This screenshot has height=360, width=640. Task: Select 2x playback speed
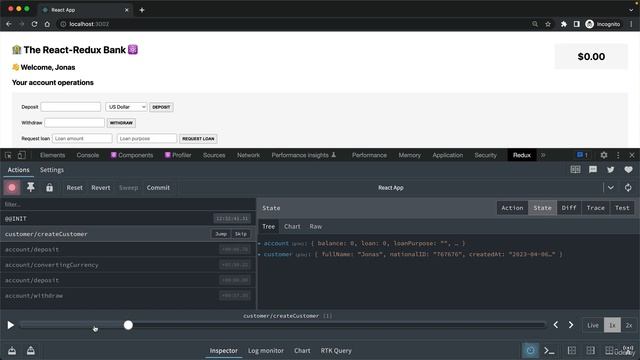tap(629, 325)
